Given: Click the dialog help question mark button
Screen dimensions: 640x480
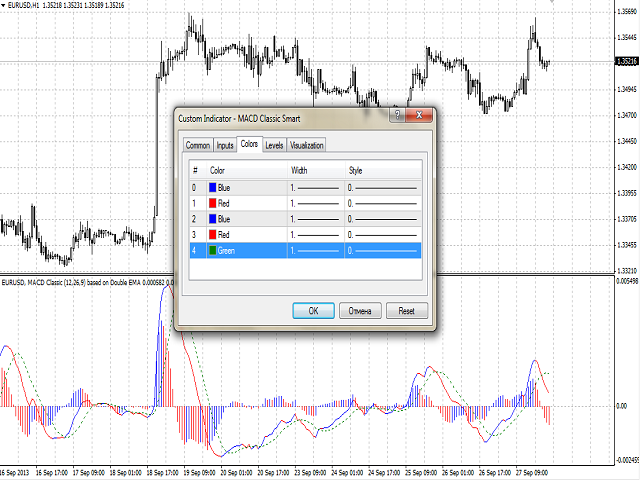Looking at the screenshot, I should (x=398, y=115).
